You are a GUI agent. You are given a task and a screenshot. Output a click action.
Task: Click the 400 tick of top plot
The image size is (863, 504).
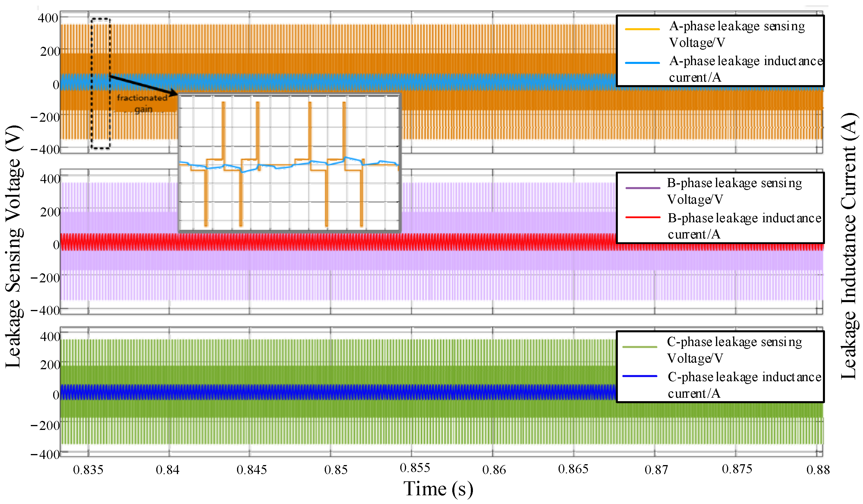[48, 18]
